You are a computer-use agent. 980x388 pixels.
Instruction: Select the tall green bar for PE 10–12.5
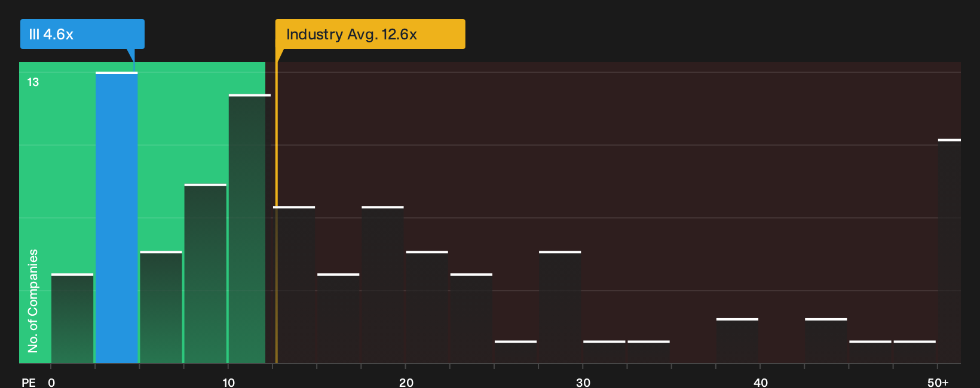pos(250,229)
